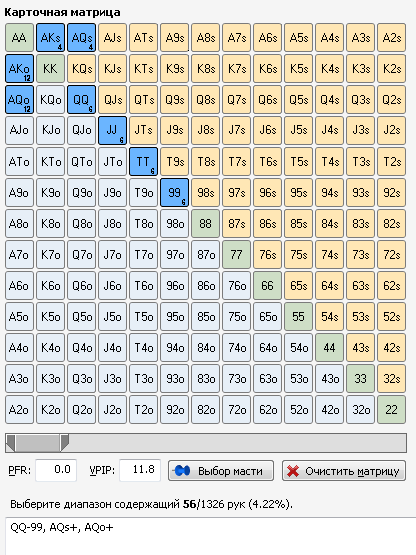The height and width of the screenshot is (555, 416).
Task: Select the 98s suited cell
Action: click(x=205, y=193)
